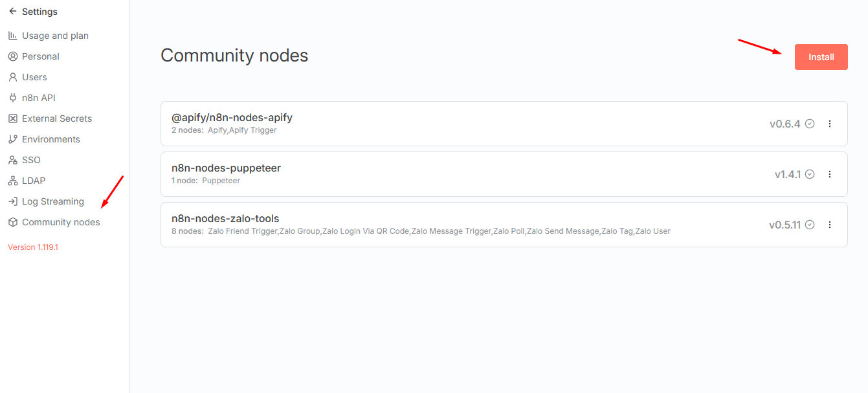The image size is (868, 393).
Task: Open the SSO settings page
Action: click(31, 160)
